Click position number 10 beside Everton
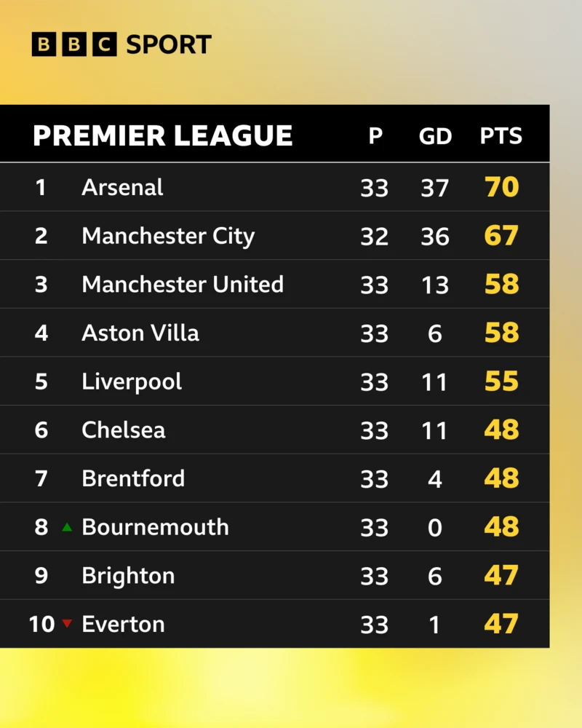 pos(41,624)
